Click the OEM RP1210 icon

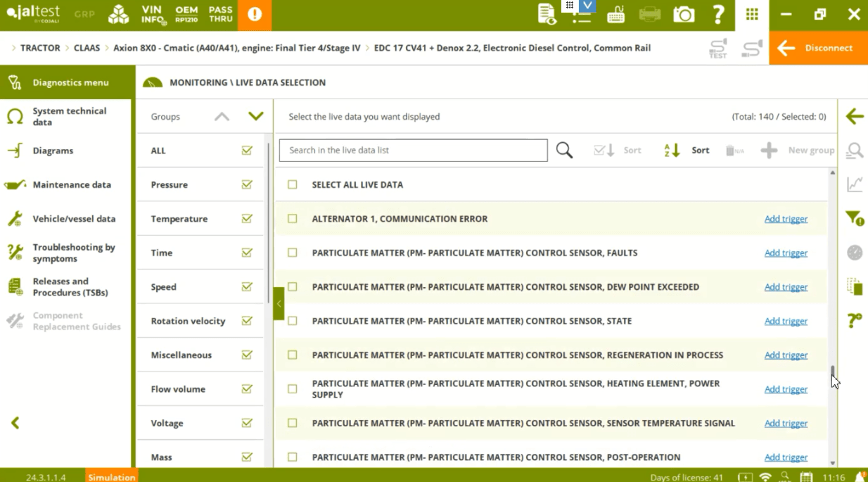pos(186,15)
